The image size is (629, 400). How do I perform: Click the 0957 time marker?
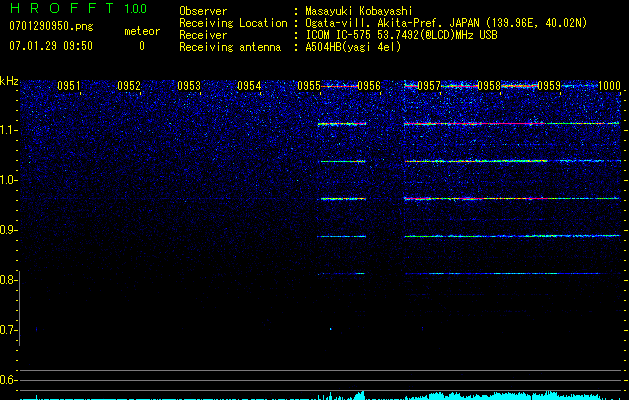point(429,86)
